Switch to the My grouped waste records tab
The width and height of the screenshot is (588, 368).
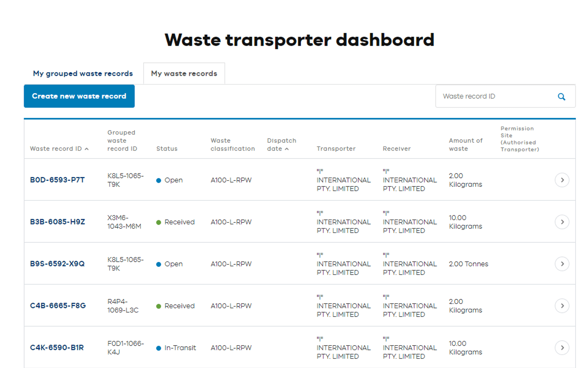click(x=82, y=73)
